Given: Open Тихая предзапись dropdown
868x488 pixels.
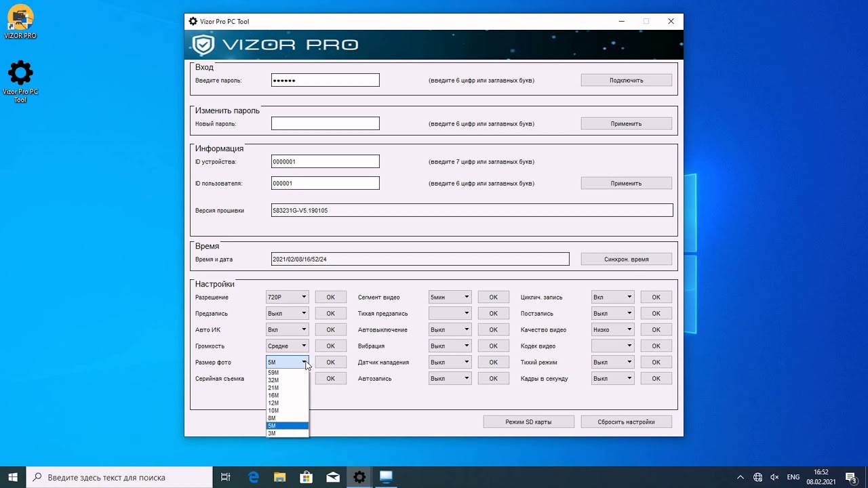Looking at the screenshot, I should tap(450, 313).
